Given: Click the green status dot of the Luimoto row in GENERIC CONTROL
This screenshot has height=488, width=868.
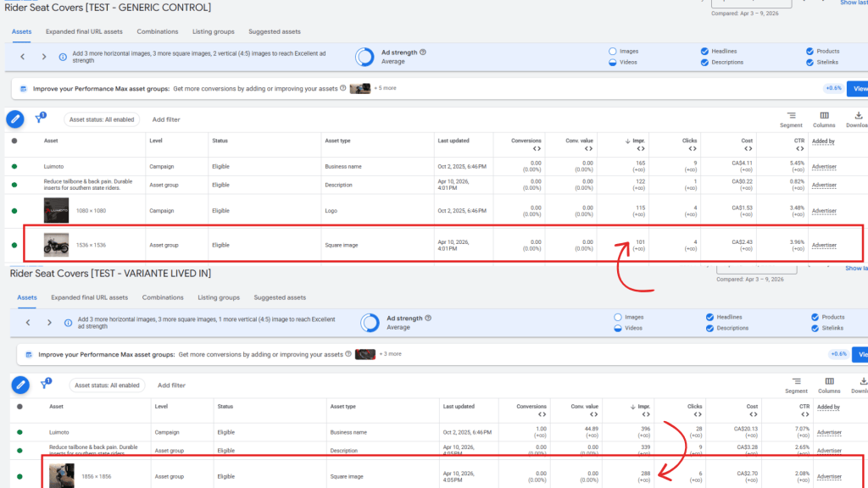Looking at the screenshot, I should [14, 166].
